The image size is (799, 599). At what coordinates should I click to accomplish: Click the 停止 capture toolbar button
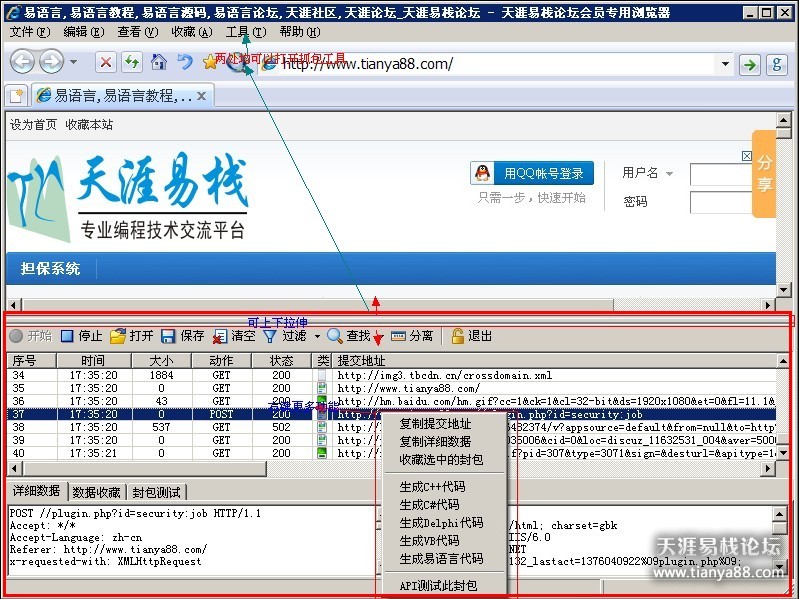[x=82, y=336]
